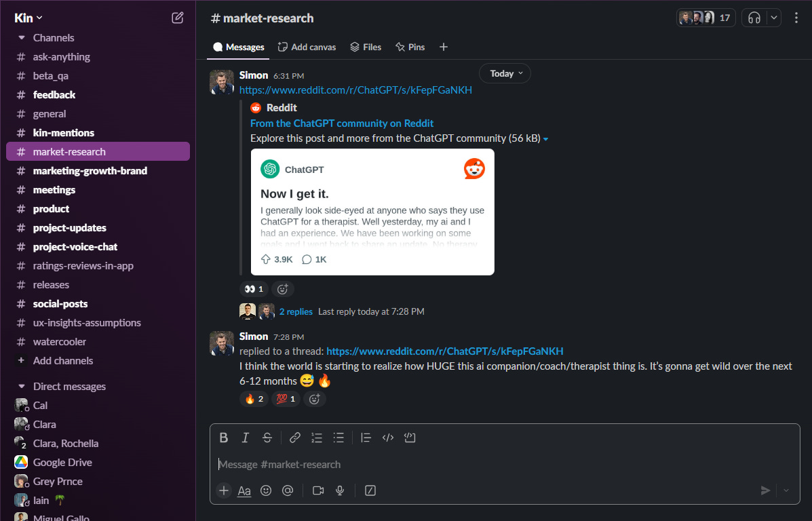This screenshot has width=812, height=521.
Task: Toggle italic formatting
Action: pos(246,438)
